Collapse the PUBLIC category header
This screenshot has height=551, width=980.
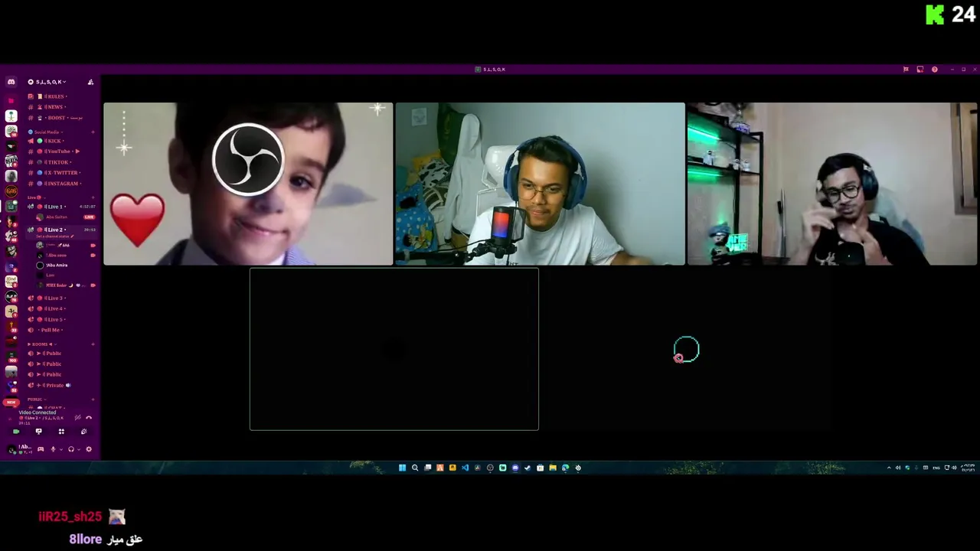pos(38,399)
